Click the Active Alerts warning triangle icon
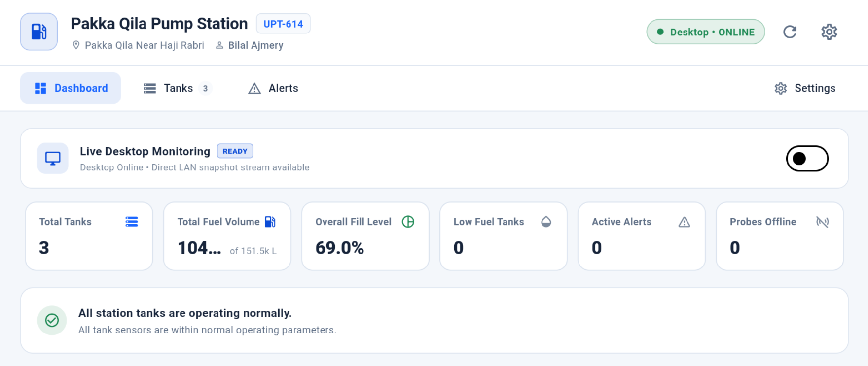This screenshot has width=868, height=366. (684, 222)
